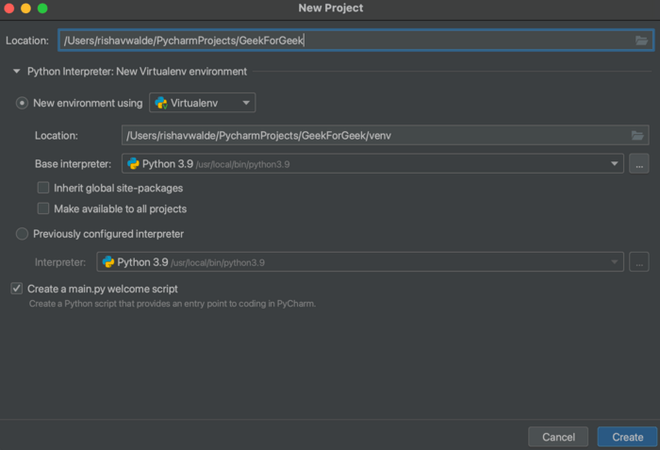
Task: Uncheck Create a main.py welcome script
Action: tap(17, 289)
